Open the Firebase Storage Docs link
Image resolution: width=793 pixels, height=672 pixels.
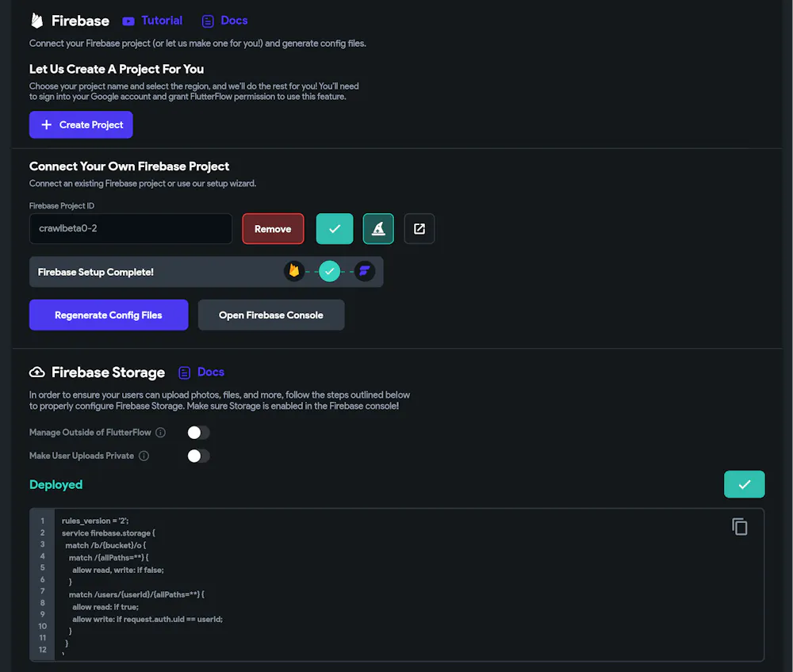click(x=201, y=372)
